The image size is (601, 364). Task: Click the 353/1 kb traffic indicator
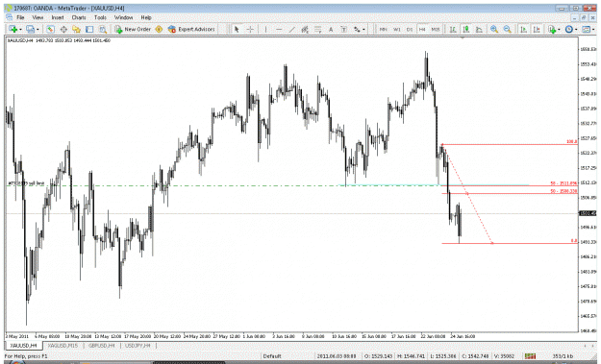563,356
